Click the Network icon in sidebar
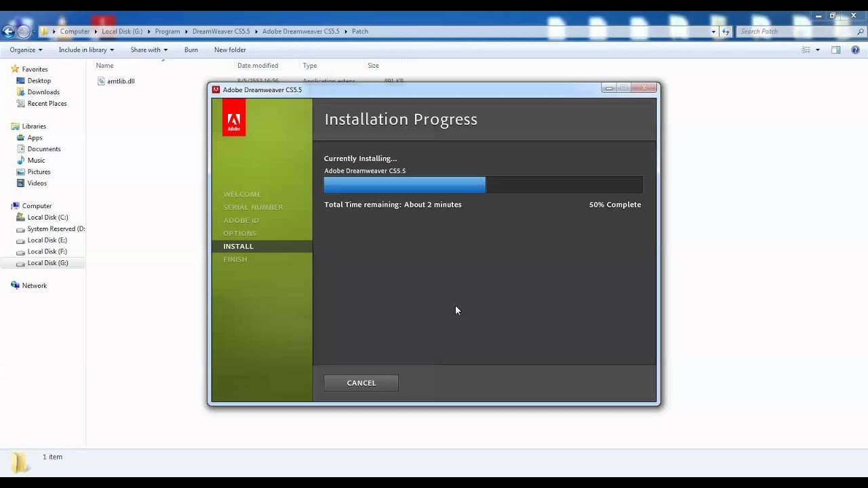 (15, 286)
